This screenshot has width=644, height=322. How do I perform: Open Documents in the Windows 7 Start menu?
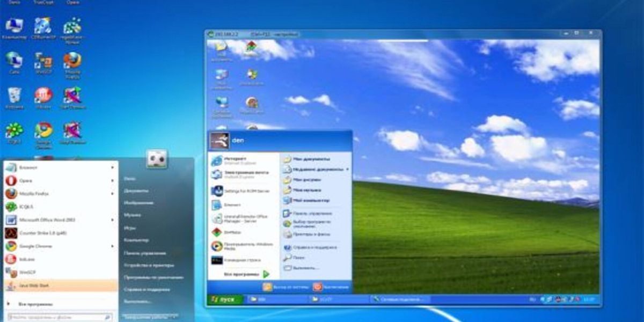pos(136,191)
